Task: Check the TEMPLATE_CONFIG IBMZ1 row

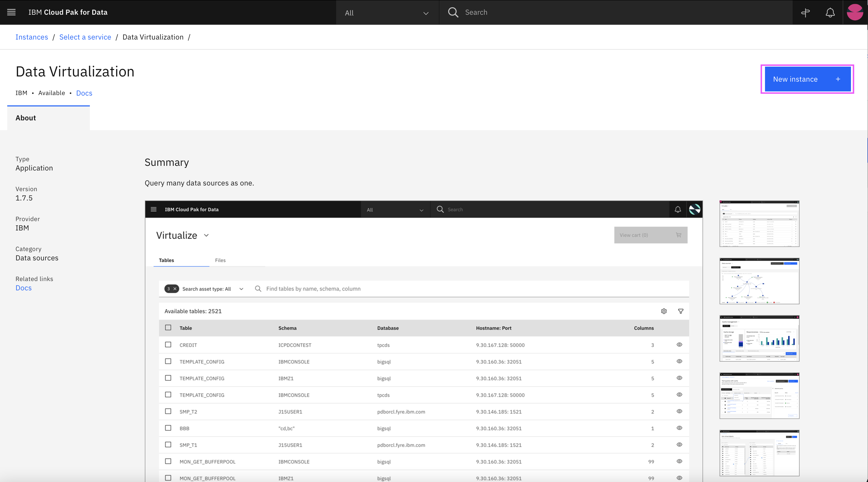Action: [x=168, y=378]
